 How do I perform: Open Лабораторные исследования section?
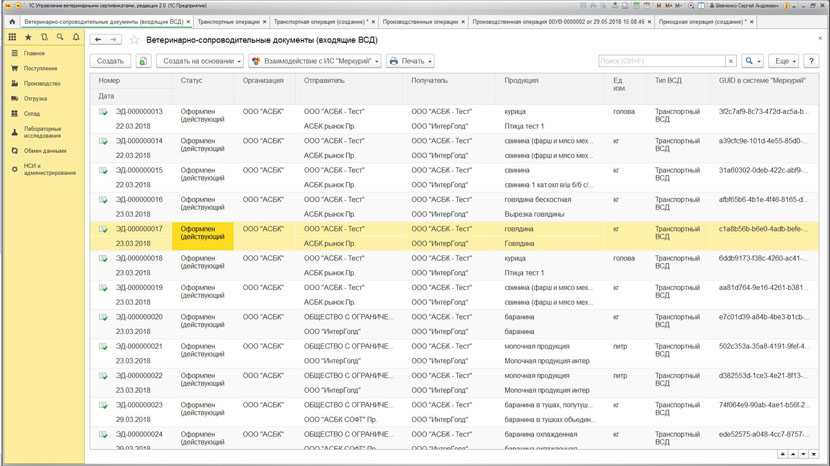[42, 132]
